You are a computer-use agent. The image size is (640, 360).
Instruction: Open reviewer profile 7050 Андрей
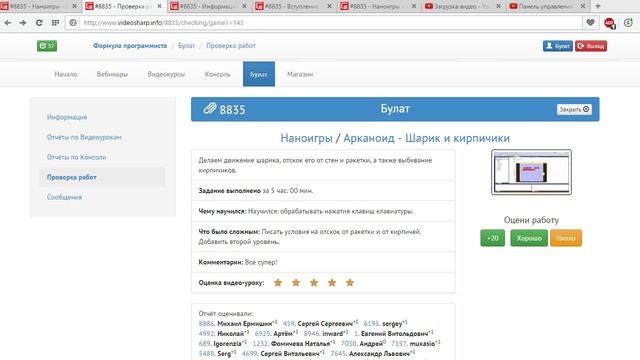click(x=363, y=344)
